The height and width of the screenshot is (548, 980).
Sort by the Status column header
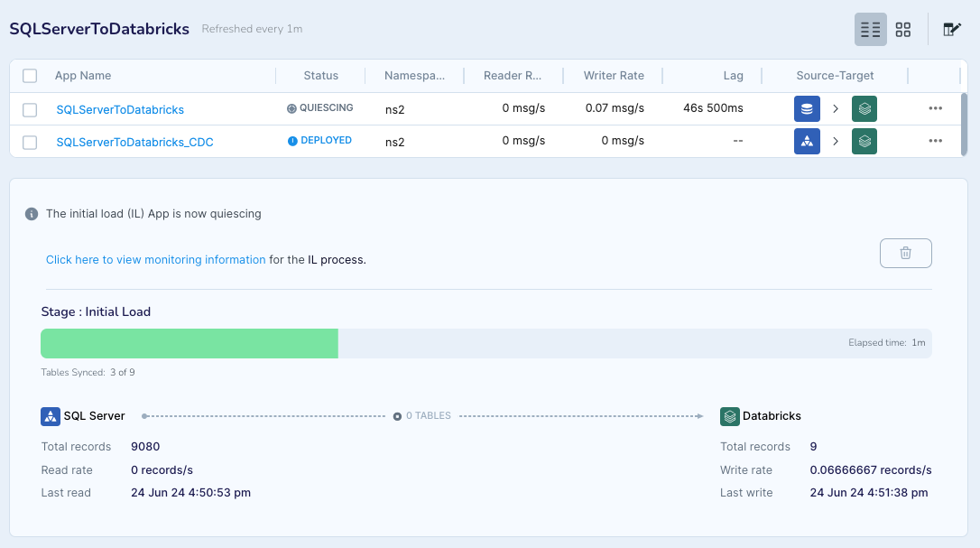click(x=320, y=76)
